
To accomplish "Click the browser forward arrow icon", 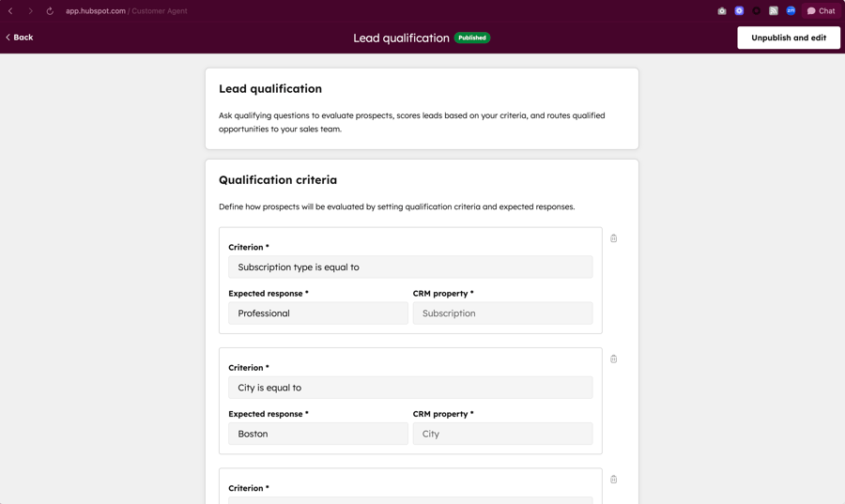I will point(30,11).
